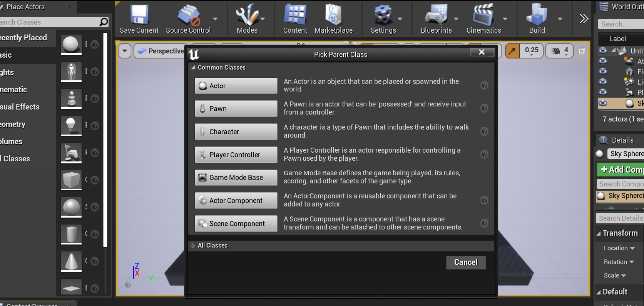Image resolution: width=644 pixels, height=306 pixels.
Task: Select the pawn icon in Place Actors
Action: [71, 98]
